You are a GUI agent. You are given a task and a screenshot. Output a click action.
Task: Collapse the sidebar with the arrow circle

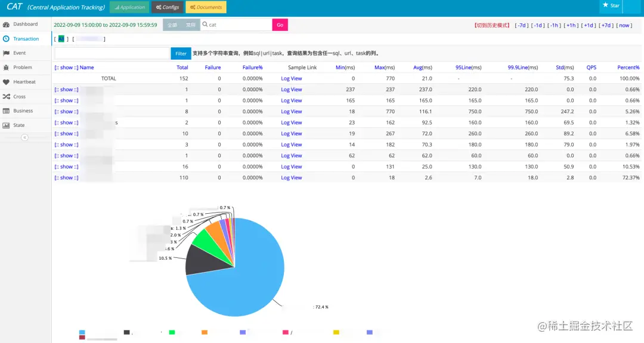coord(24,138)
